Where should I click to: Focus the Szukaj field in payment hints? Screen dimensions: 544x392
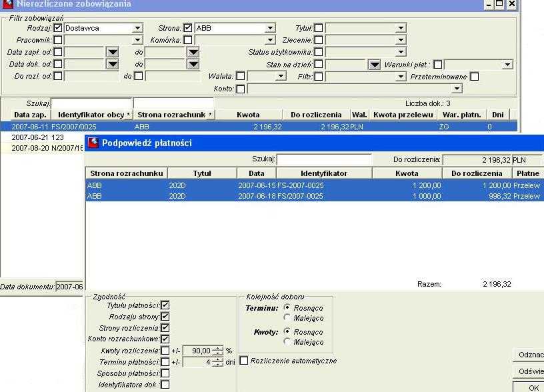coord(324,159)
